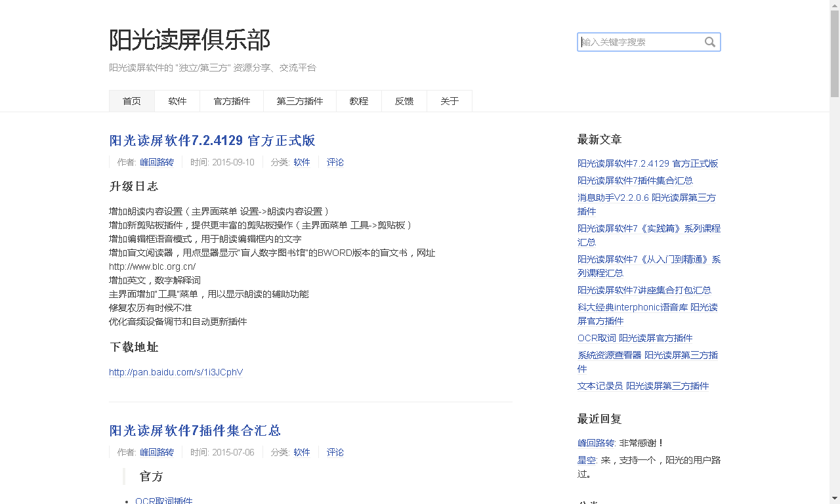Open the 关于 navigation tab
Viewport: 840px width, 504px height.
(x=450, y=101)
